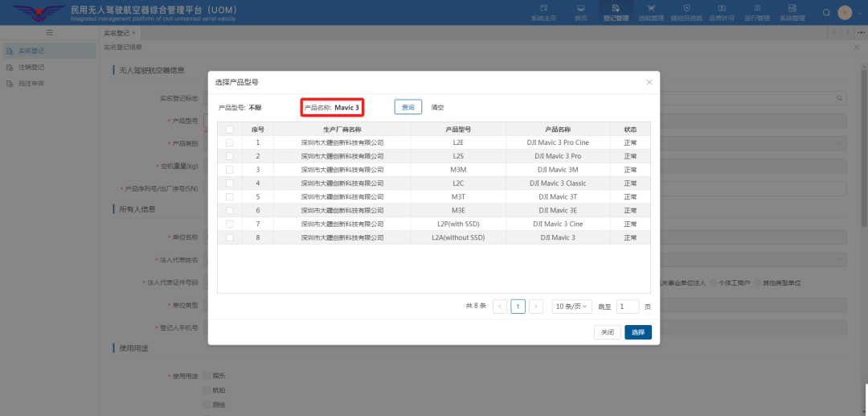The width and height of the screenshot is (868, 416).
Task: Open the 产品类别 dropdown arrow
Action: click(839, 143)
